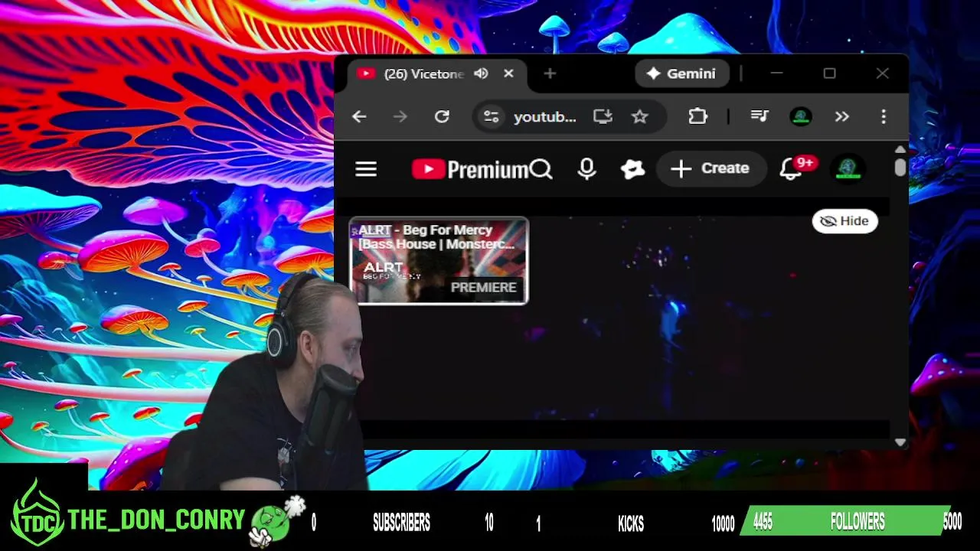Select the Vicetone browser tab
The image size is (980, 551).
438,73
